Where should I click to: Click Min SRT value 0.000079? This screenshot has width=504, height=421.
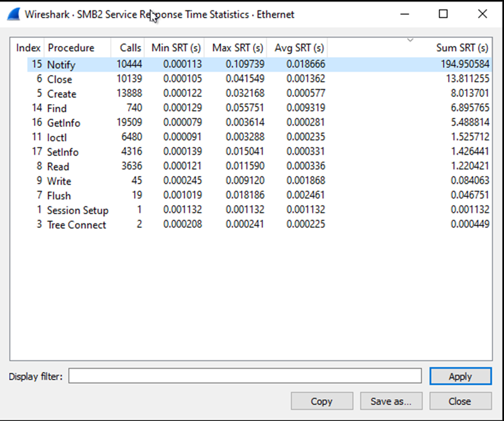(x=182, y=122)
